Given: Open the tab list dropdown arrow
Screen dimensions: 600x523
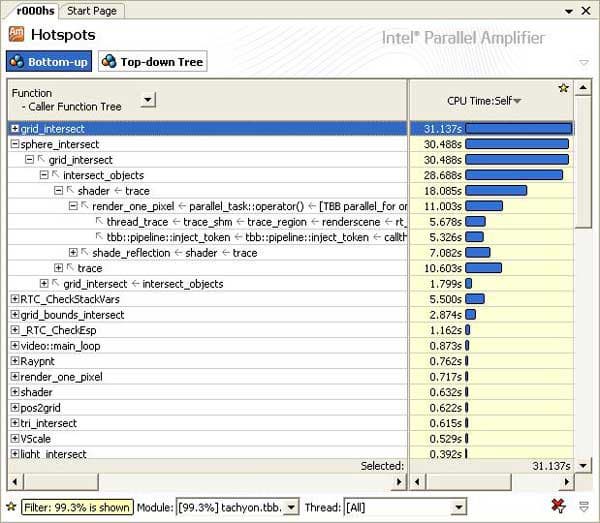Looking at the screenshot, I should pos(569,11).
